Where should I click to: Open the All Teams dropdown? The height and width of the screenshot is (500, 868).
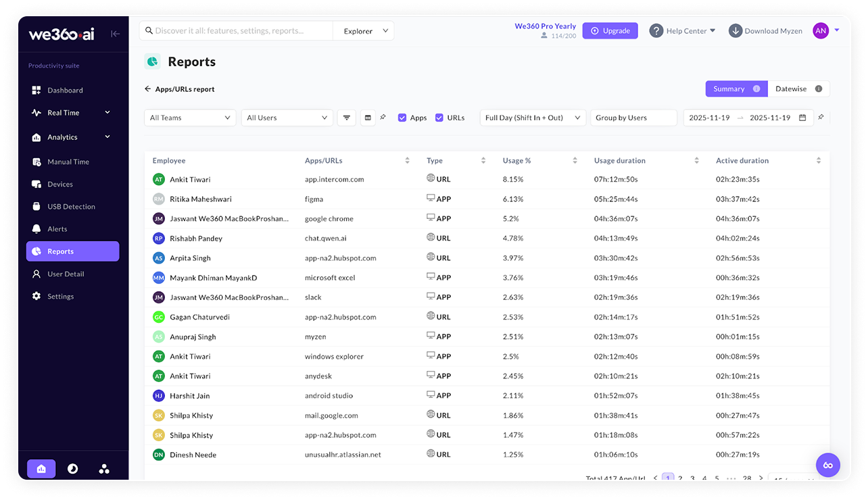[190, 118]
